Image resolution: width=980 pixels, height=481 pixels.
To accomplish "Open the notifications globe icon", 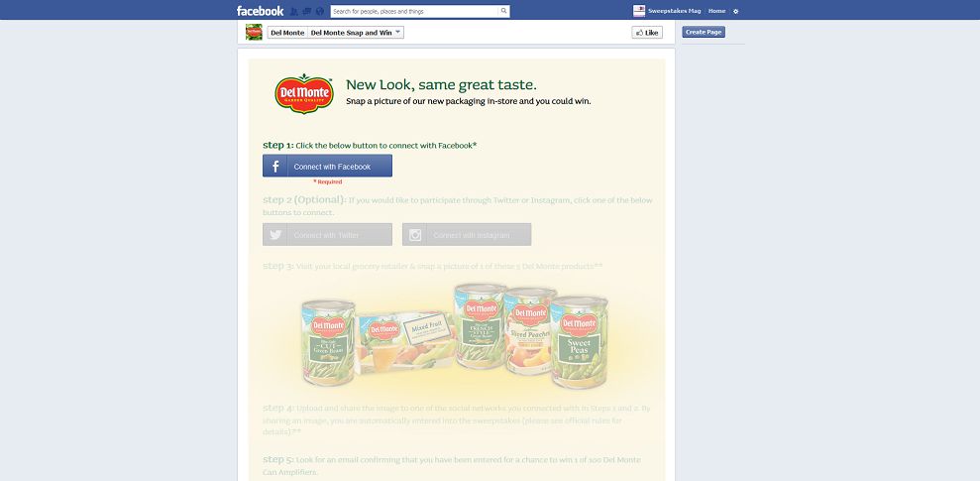I will coord(320,11).
